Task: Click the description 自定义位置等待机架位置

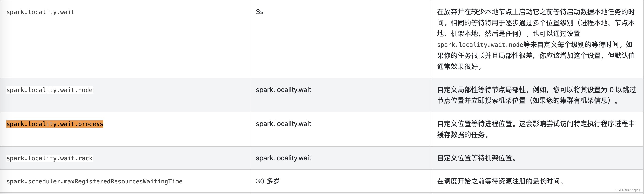Action: click(476, 158)
